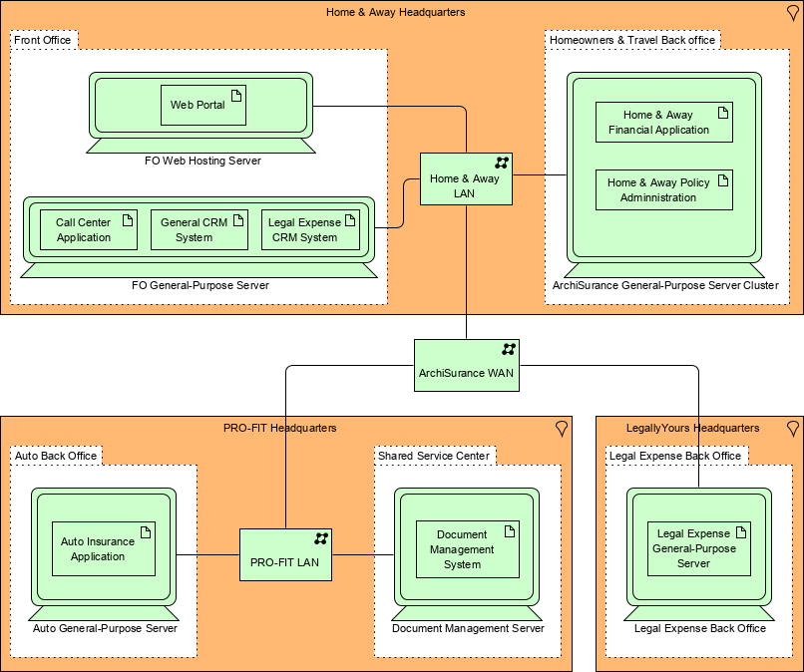Click the network icon on PRO-FIT LAN

tap(321, 536)
